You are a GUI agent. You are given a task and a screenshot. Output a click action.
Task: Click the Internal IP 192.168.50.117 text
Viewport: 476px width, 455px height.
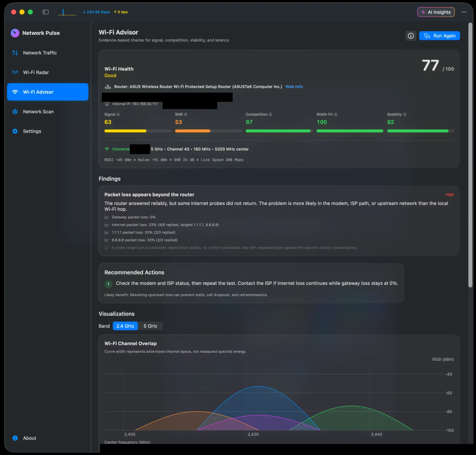coord(135,104)
